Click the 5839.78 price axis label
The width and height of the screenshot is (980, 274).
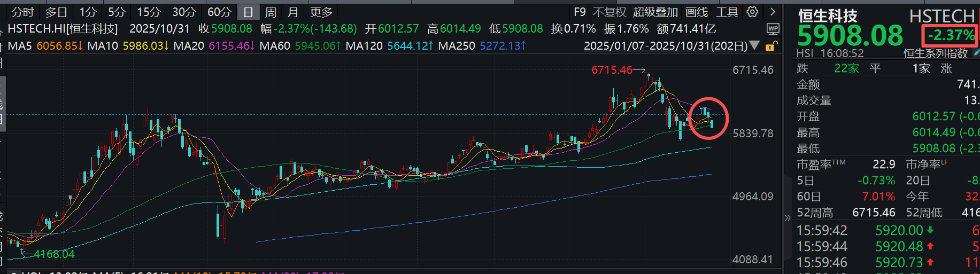coord(753,134)
